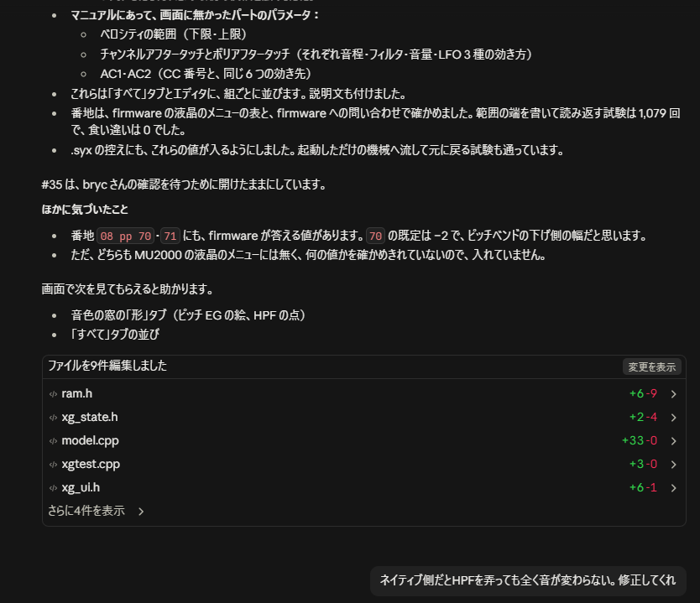Click the bullet starting 番地は、firmware の液晶

[375, 122]
